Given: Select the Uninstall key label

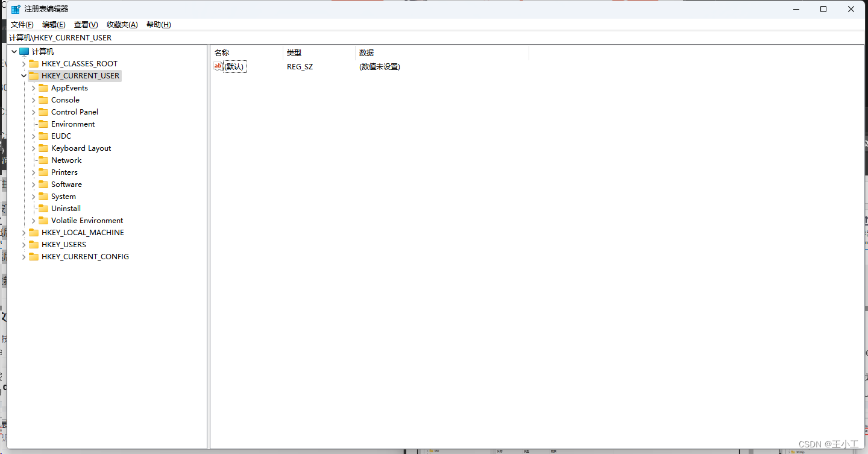Looking at the screenshot, I should click(x=66, y=209).
